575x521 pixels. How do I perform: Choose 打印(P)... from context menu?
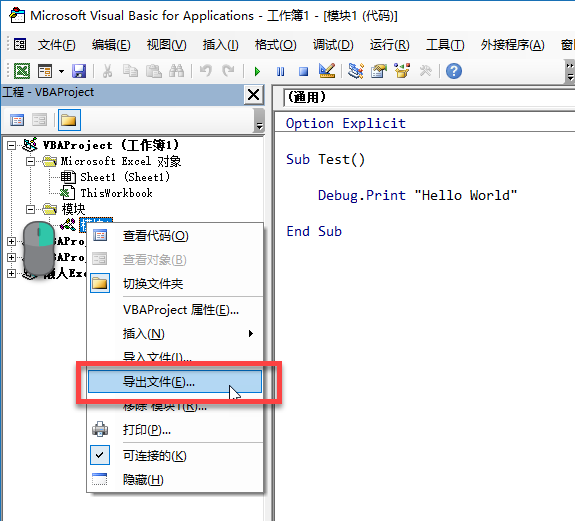175,429
